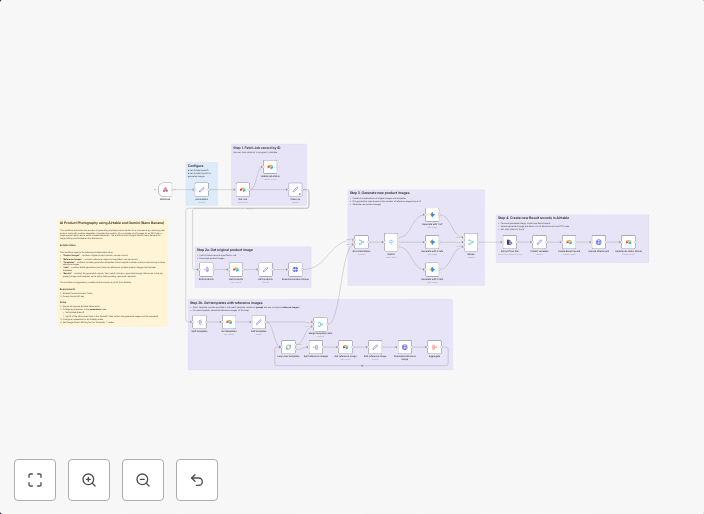704x514 pixels.
Task: Zoom in on the workflow canvas
Action: pyautogui.click(x=89, y=480)
